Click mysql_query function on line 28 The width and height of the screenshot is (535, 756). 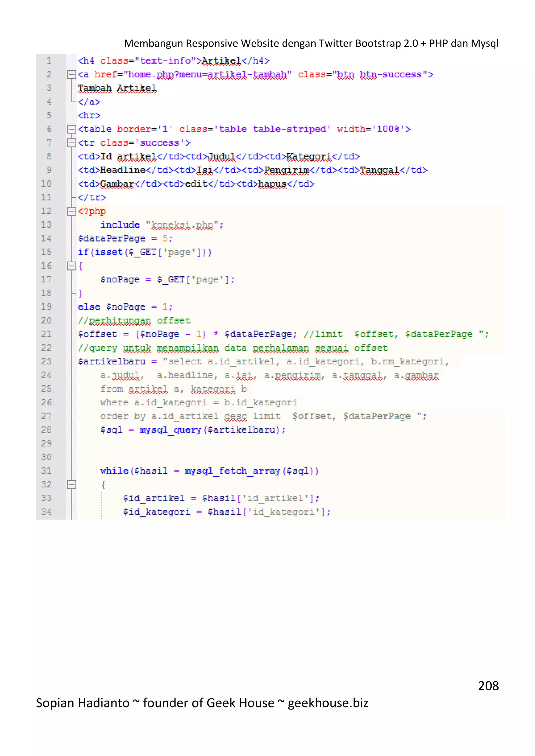pyautogui.click(x=170, y=430)
